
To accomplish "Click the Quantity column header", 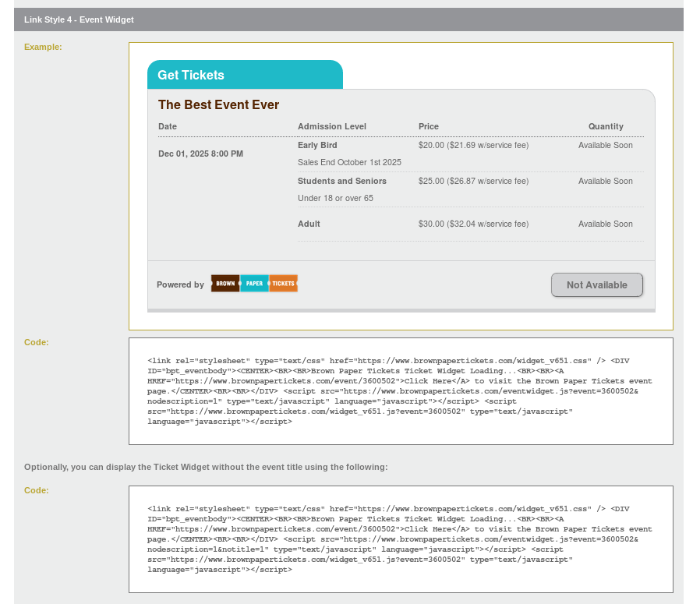I will click(606, 126).
